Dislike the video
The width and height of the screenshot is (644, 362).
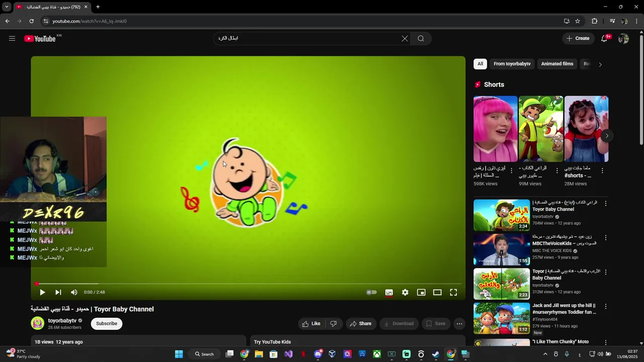point(333,324)
